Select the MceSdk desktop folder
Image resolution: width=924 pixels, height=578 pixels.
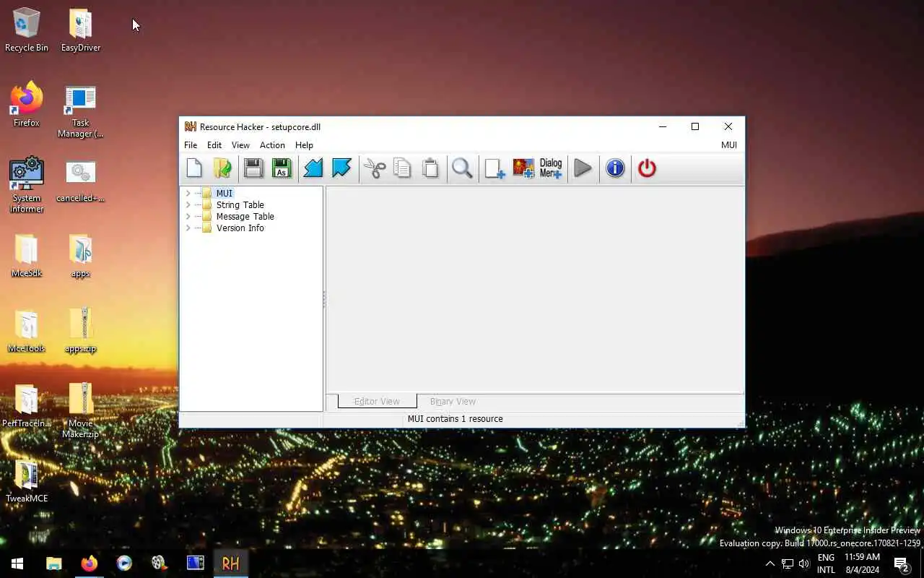click(x=27, y=256)
